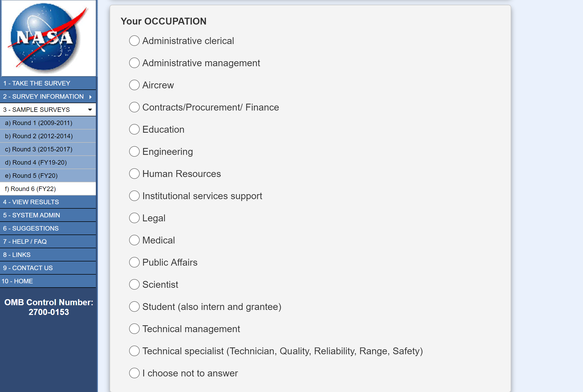Image resolution: width=583 pixels, height=392 pixels.
Task: Open the View Results menu item
Action: coord(31,202)
